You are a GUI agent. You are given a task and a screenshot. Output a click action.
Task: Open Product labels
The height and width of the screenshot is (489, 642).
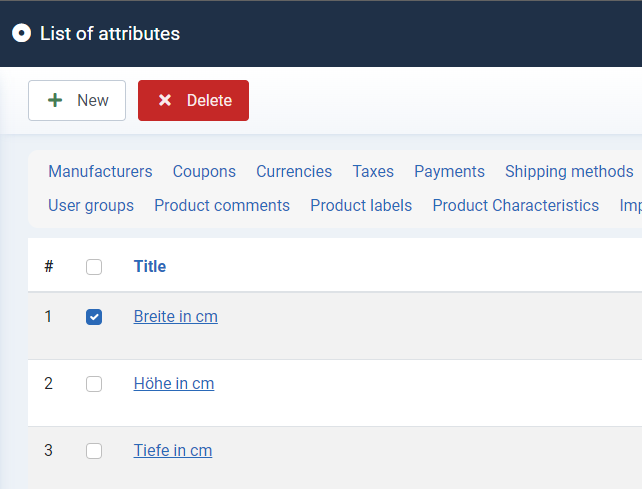pos(361,205)
